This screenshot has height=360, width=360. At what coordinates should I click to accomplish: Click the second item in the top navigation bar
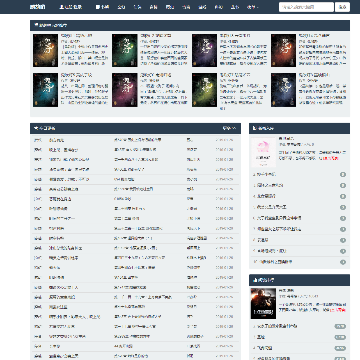point(121,7)
